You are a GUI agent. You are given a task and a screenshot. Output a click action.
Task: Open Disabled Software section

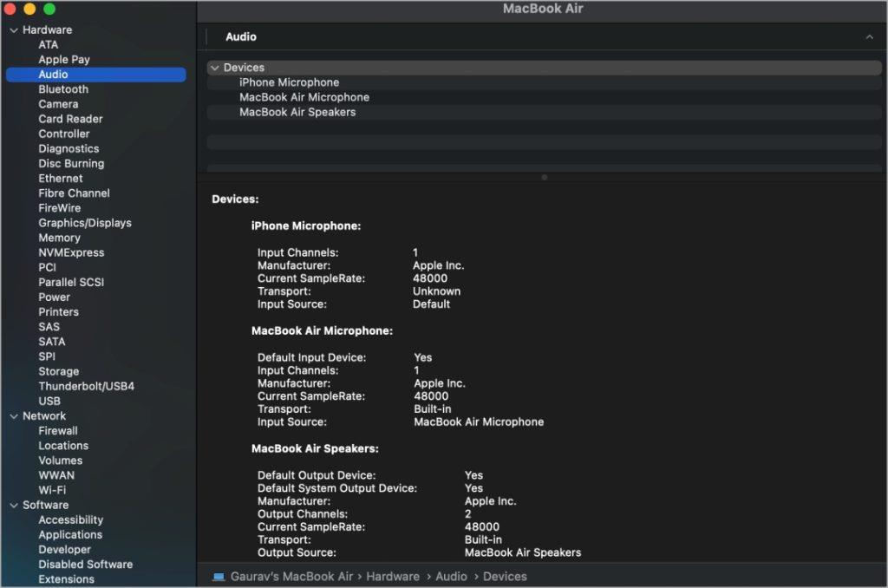(86, 565)
